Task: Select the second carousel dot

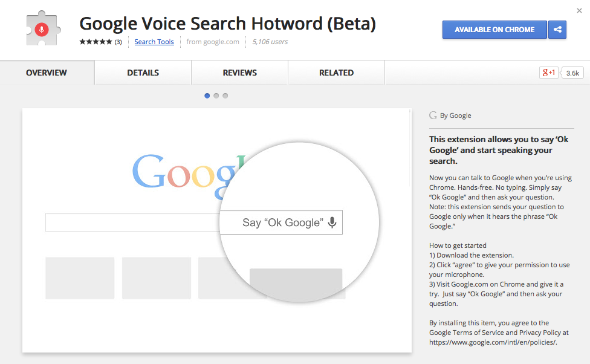Action: tap(216, 96)
